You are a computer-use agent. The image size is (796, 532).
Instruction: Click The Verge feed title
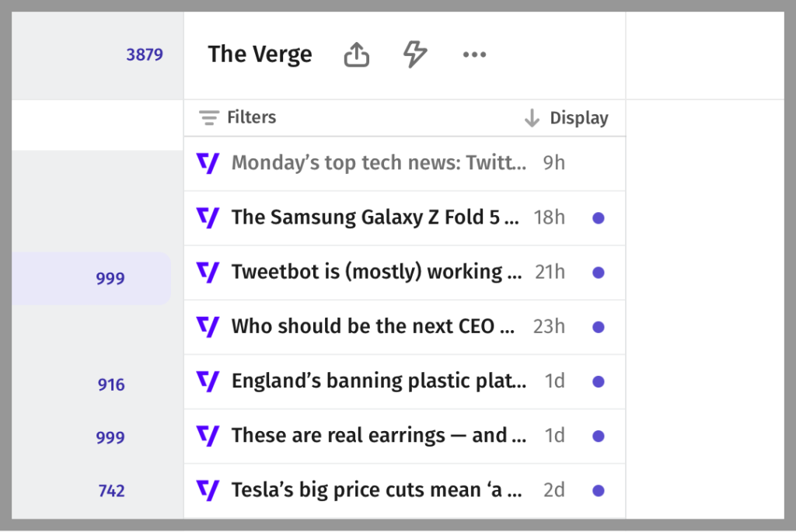[260, 54]
